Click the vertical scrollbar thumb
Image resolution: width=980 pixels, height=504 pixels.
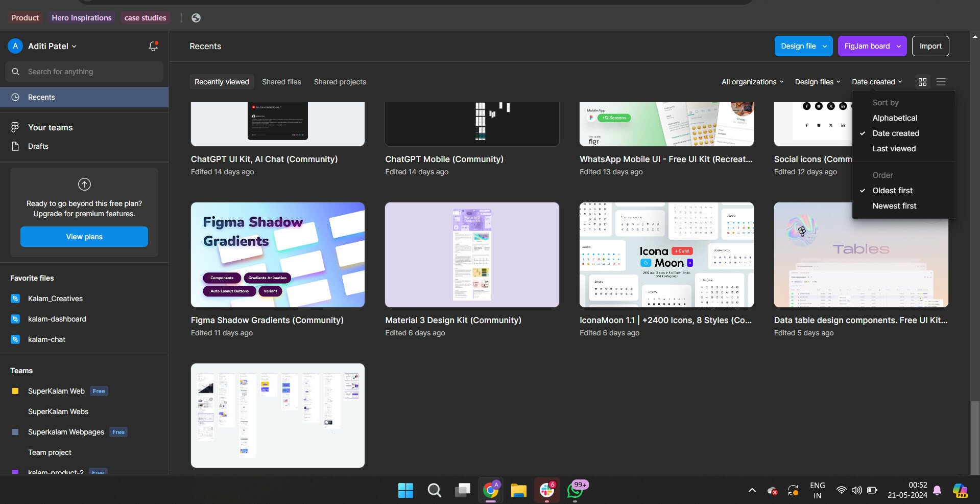(975, 438)
